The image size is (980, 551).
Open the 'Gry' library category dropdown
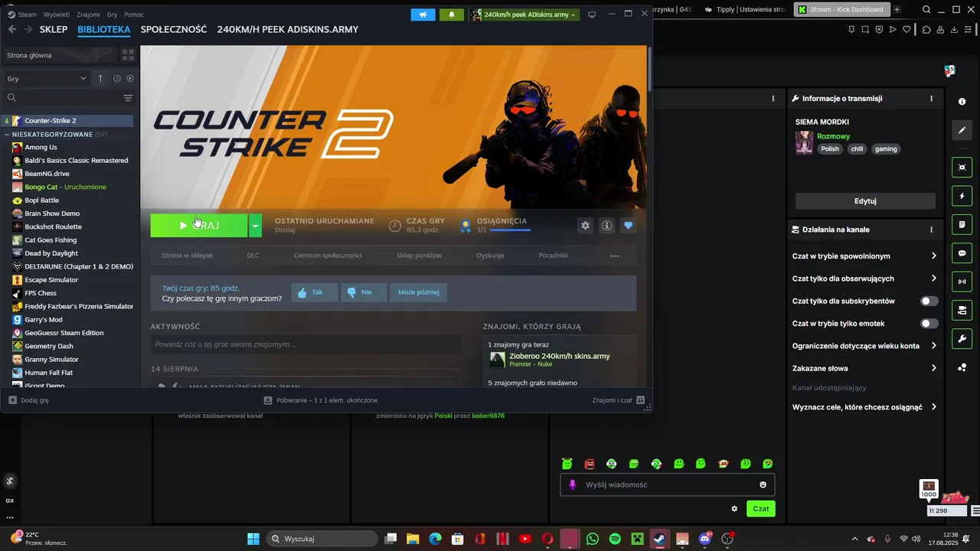coord(47,78)
